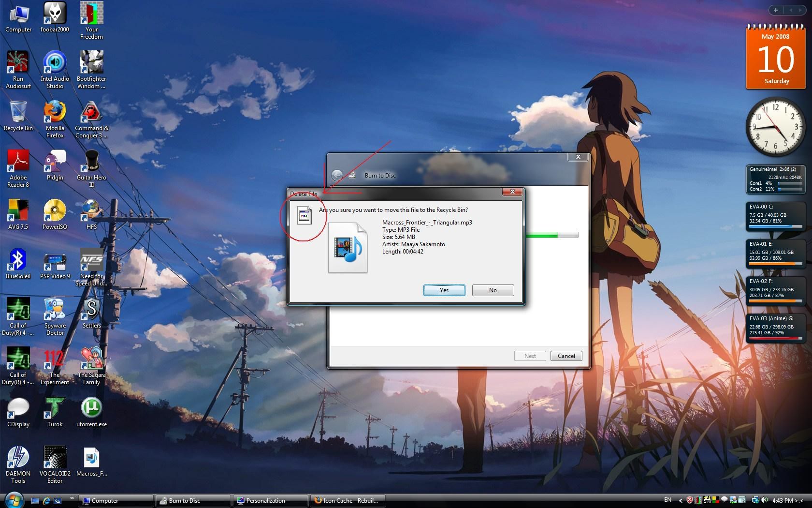The width and height of the screenshot is (812, 508).
Task: Click No in Delete File dialog
Action: click(x=493, y=290)
